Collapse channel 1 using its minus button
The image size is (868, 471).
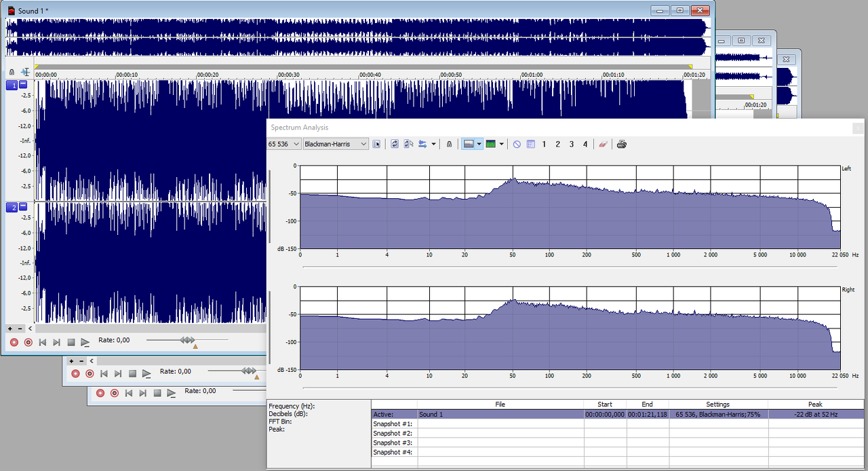pos(23,84)
